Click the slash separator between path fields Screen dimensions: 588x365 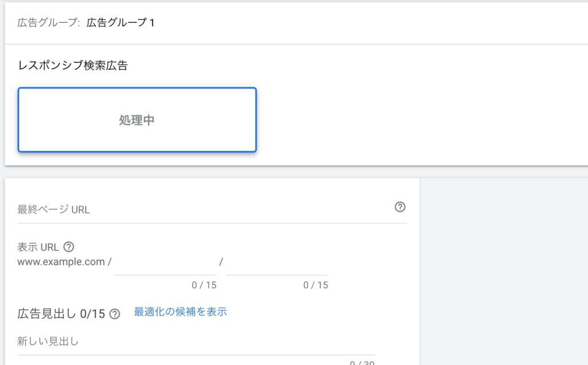[221, 262]
